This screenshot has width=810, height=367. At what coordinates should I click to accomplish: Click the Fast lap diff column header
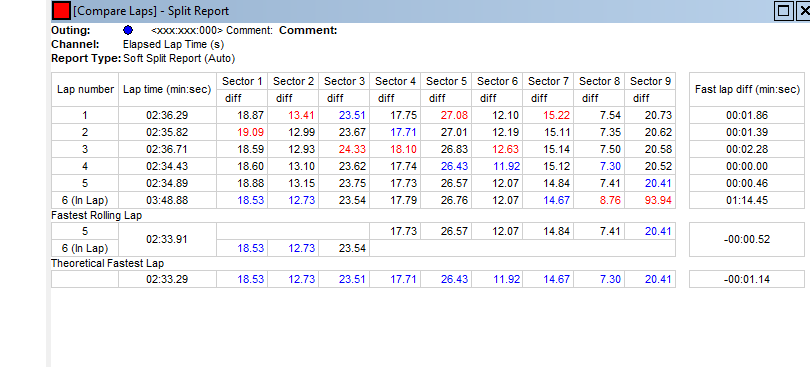tap(747, 89)
